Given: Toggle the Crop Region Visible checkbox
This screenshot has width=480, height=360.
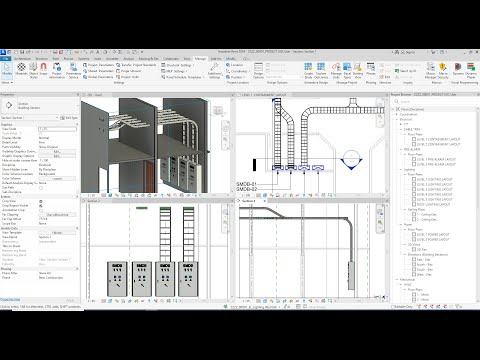Looking at the screenshot, I should point(41,206).
